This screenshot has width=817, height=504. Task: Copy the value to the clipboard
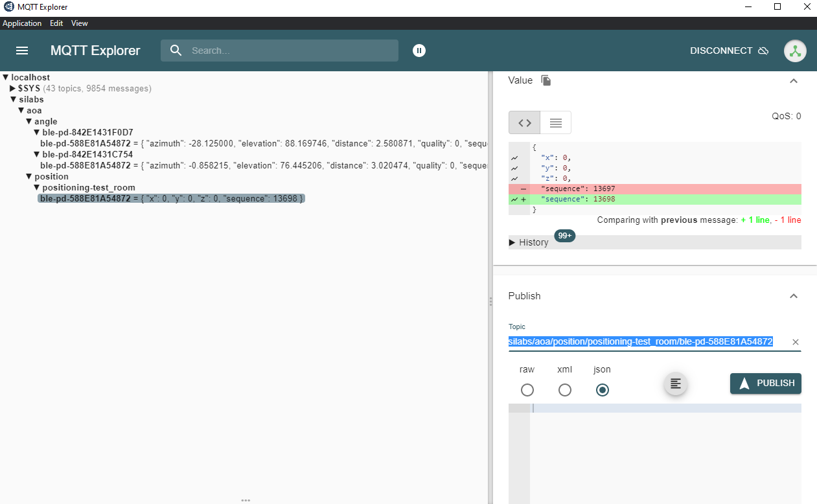[546, 80]
